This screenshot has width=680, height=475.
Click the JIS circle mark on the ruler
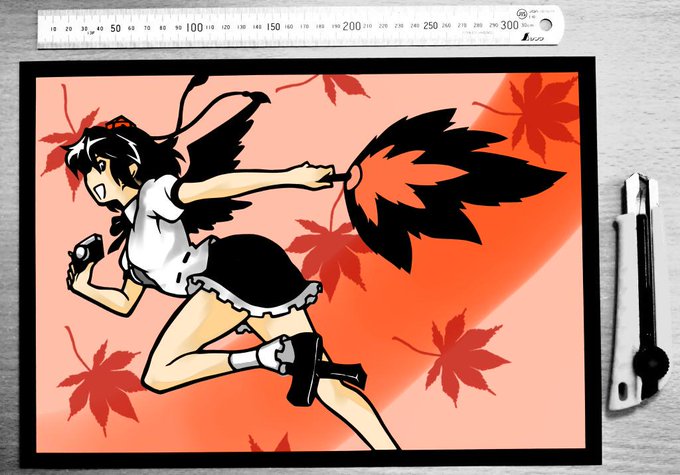click(522, 13)
